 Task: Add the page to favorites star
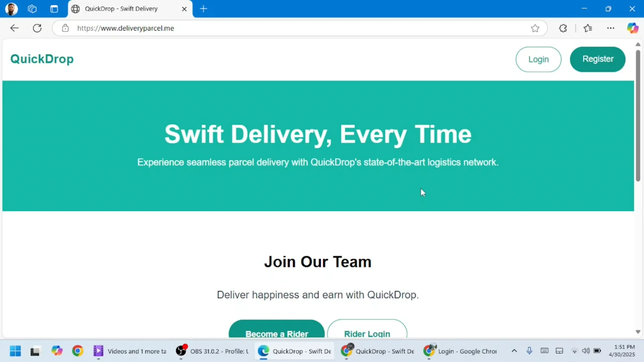coord(535,28)
